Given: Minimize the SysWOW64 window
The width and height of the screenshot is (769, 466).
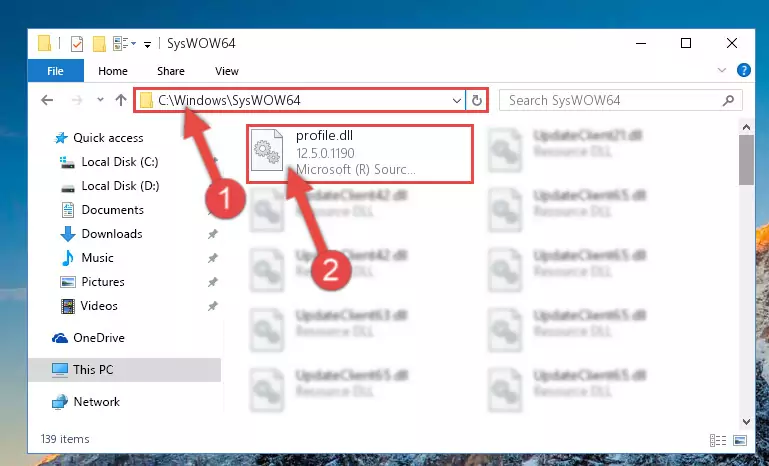Looking at the screenshot, I should click(x=641, y=43).
